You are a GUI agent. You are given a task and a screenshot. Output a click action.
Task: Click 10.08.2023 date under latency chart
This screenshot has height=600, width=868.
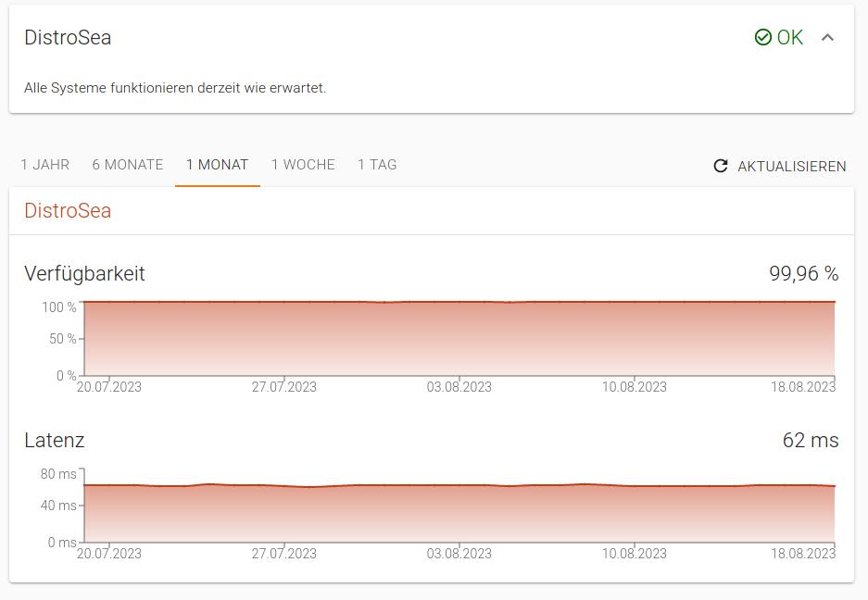coord(635,554)
